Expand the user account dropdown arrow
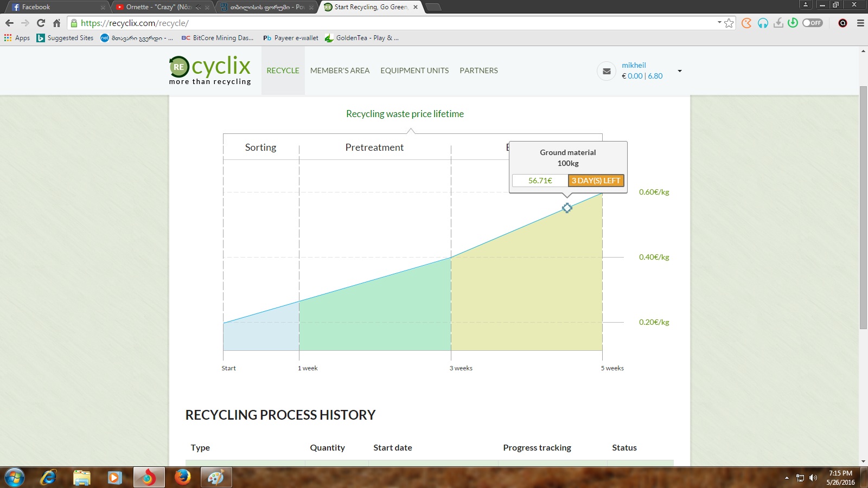Viewport: 868px width, 488px height. (680, 71)
